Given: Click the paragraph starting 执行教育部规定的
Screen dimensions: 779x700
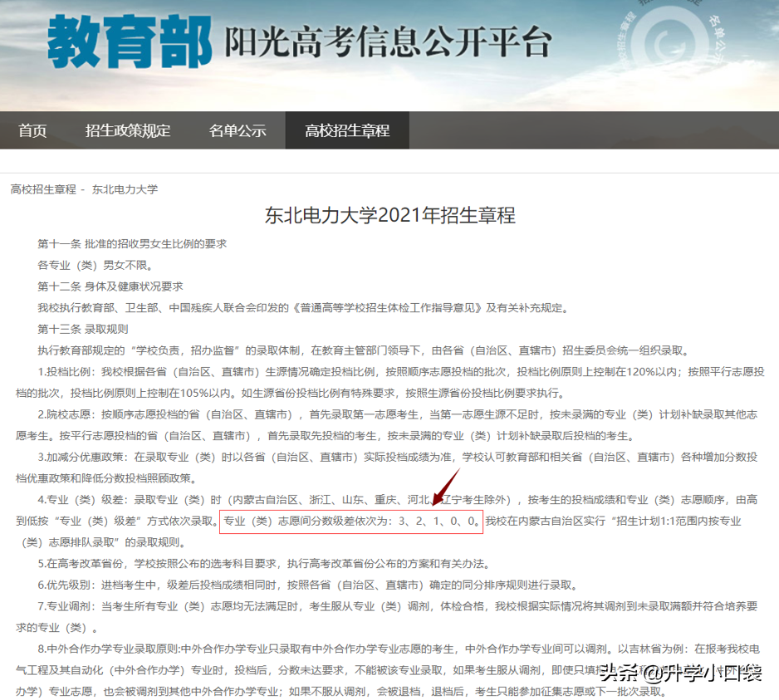Looking at the screenshot, I should click(x=364, y=350).
